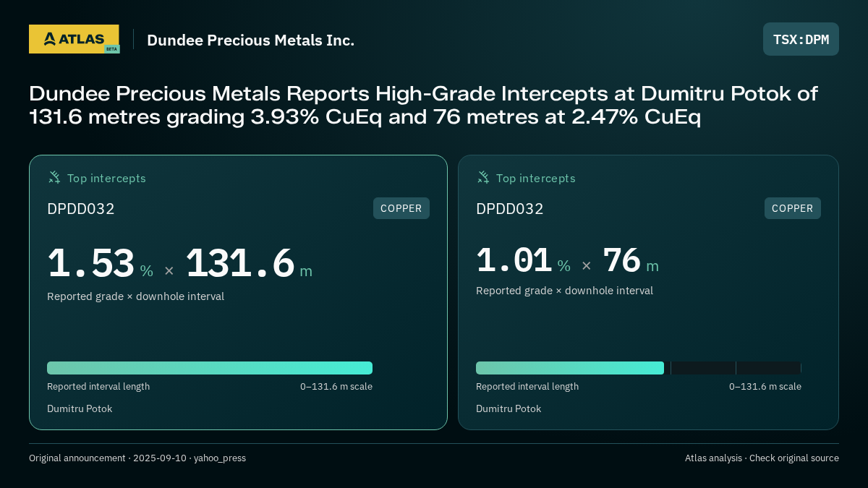868x488 pixels.
Task: Click '0–131.6 m scale' in right card
Action: click(x=765, y=387)
